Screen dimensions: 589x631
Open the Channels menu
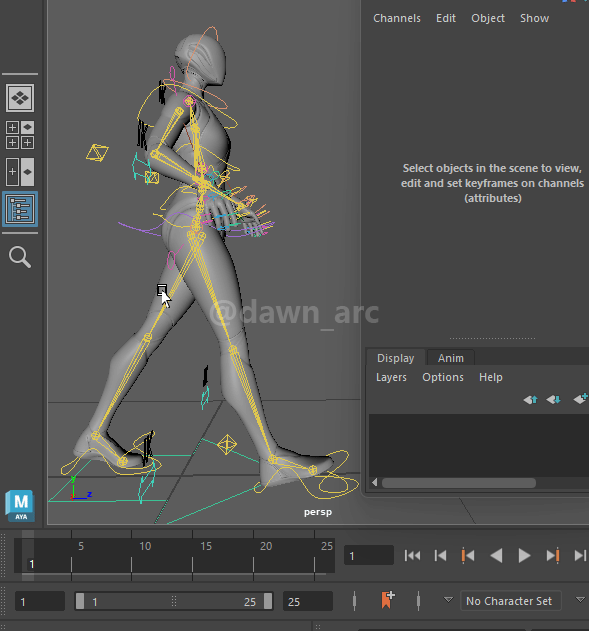[x=397, y=19]
